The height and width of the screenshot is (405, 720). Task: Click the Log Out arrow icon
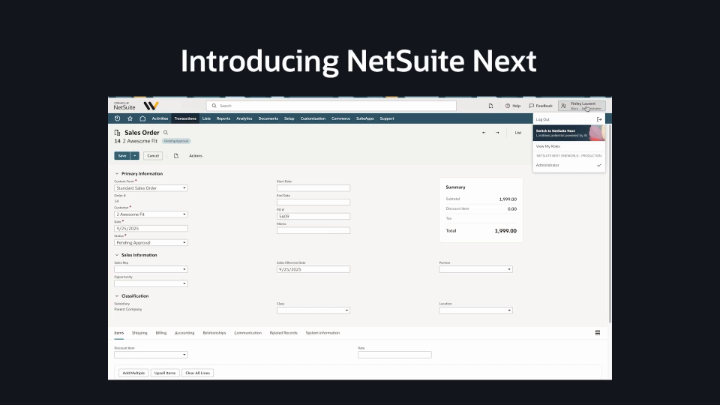(x=599, y=119)
